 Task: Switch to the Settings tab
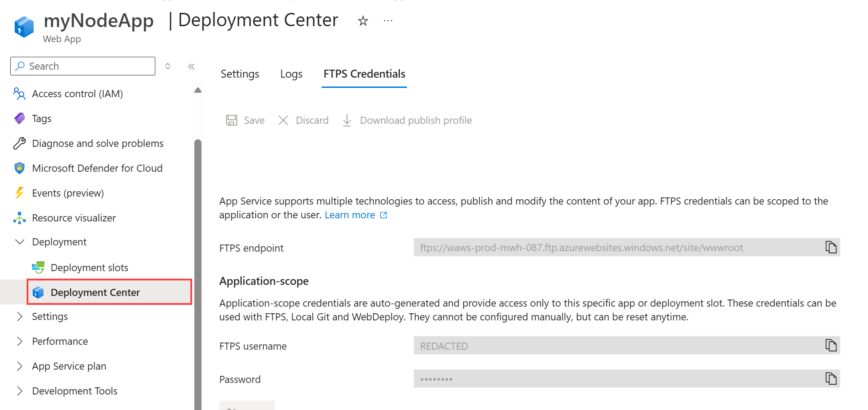[240, 74]
